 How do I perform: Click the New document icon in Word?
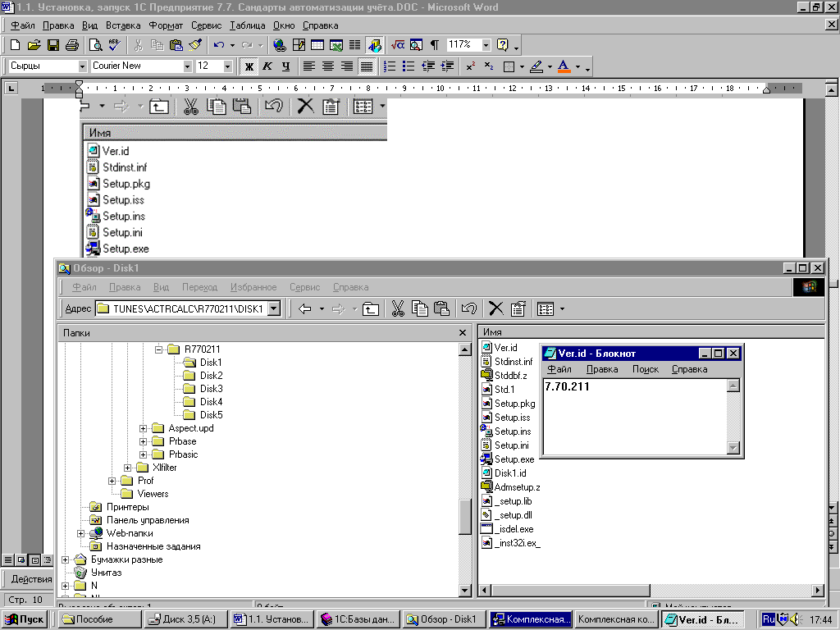coord(15,45)
